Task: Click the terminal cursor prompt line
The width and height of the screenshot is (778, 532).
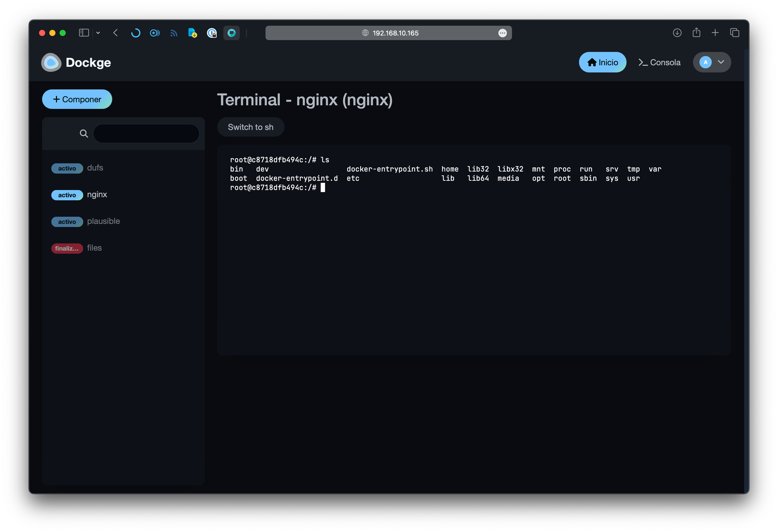Action: point(277,188)
